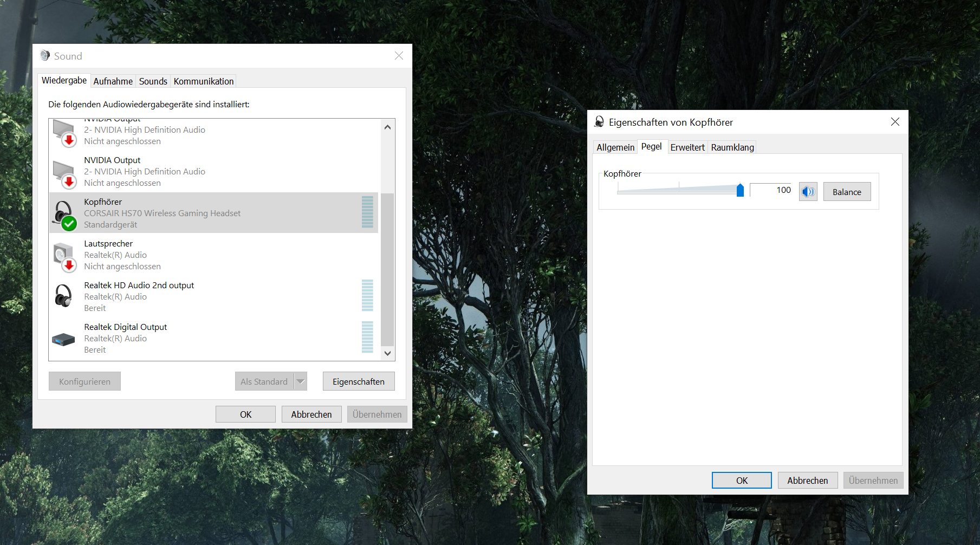Close the Sound window

click(399, 56)
